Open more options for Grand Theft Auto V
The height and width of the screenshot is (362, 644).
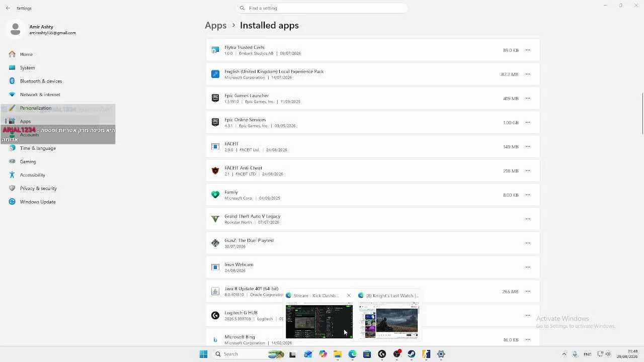[x=528, y=219]
